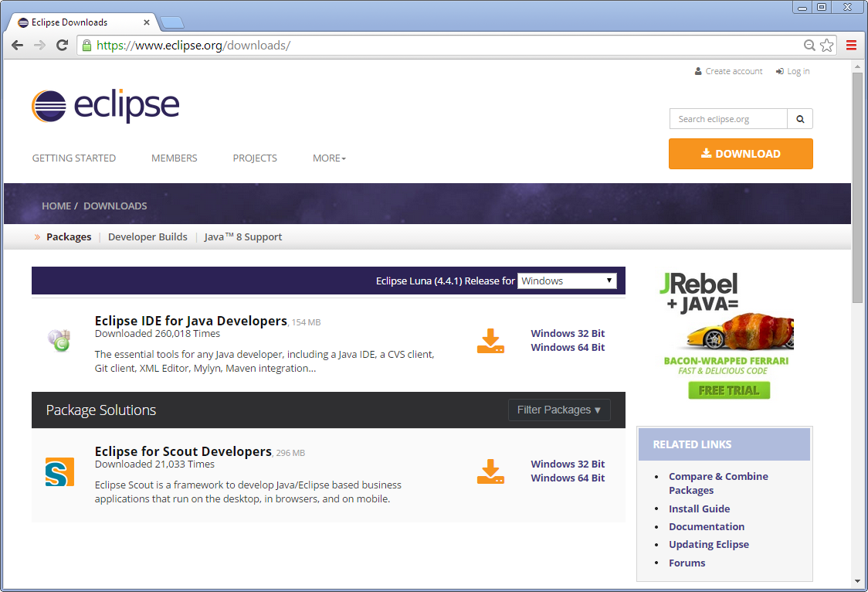Click the Eclipse logo

click(106, 106)
